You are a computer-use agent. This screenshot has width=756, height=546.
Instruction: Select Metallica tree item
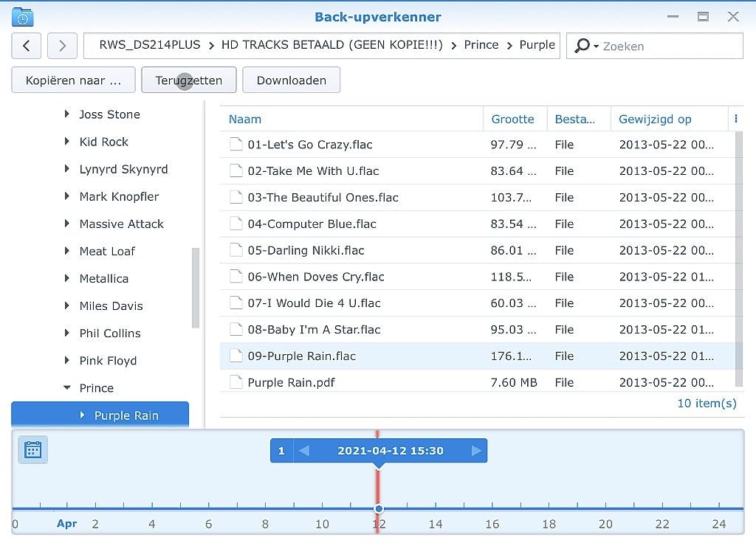pos(103,279)
